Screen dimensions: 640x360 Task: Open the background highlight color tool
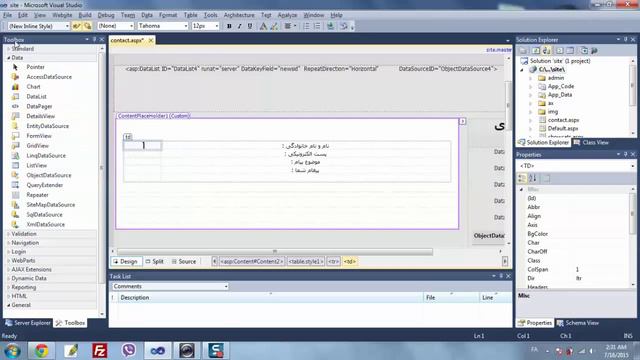(274, 26)
